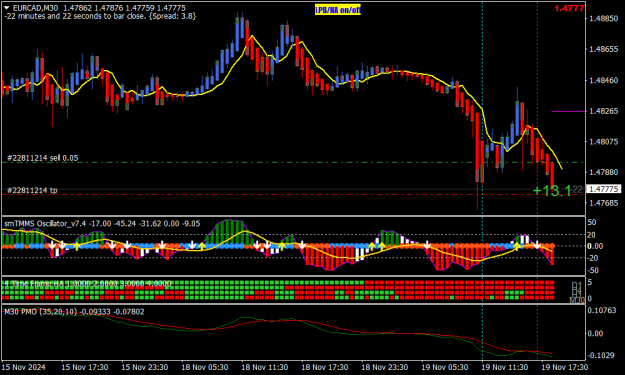The image size is (625, 375).
Task: Select the #22811214 tp order label
Action: pyautogui.click(x=32, y=190)
